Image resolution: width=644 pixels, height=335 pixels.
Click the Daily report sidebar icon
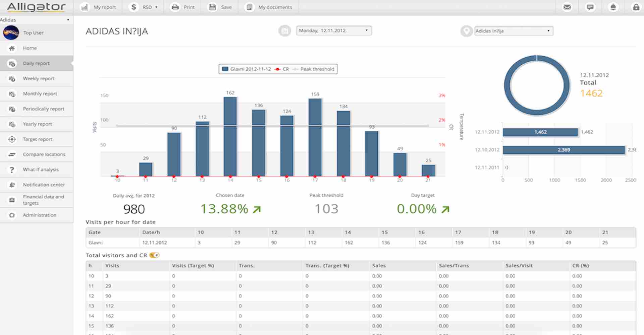(x=12, y=63)
